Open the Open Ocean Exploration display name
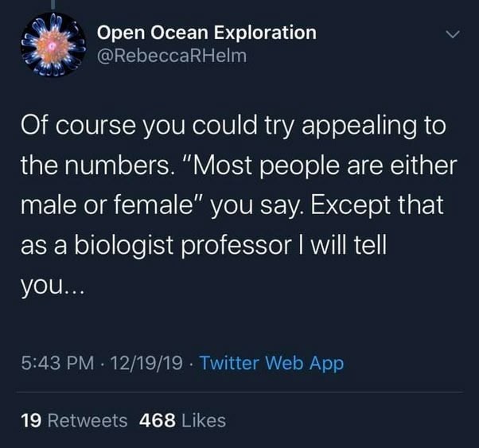 [206, 33]
